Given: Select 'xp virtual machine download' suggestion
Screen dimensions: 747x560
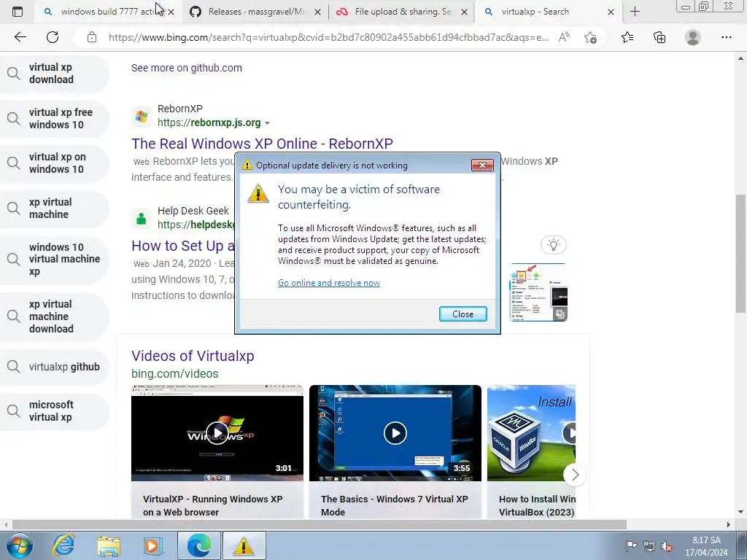Looking at the screenshot, I should click(x=54, y=316).
